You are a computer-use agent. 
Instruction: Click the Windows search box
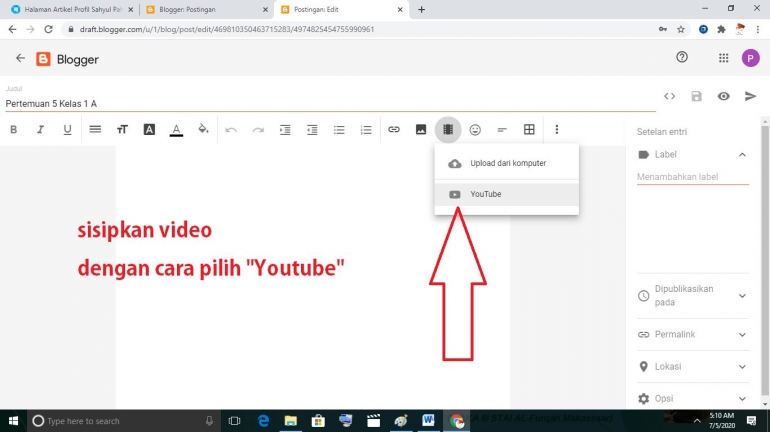coord(124,421)
